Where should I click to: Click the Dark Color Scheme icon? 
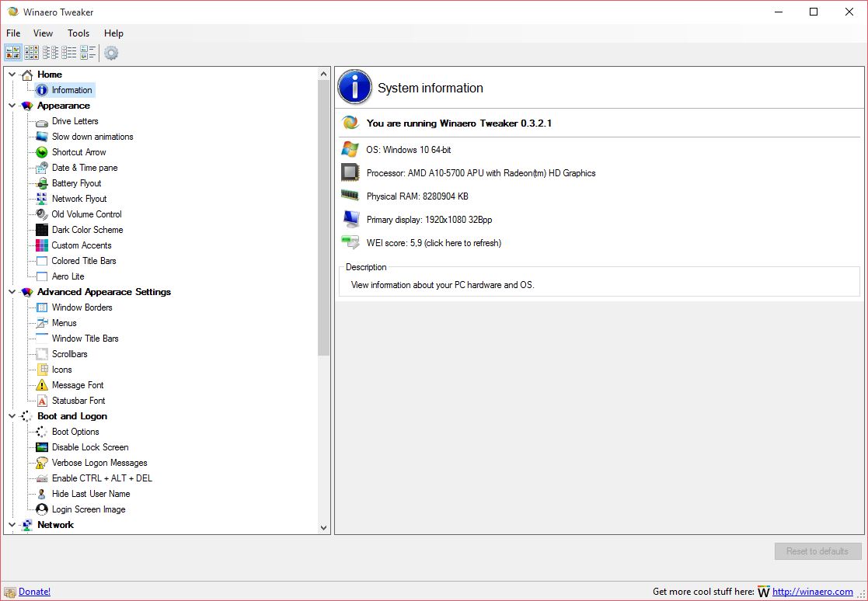pos(42,230)
